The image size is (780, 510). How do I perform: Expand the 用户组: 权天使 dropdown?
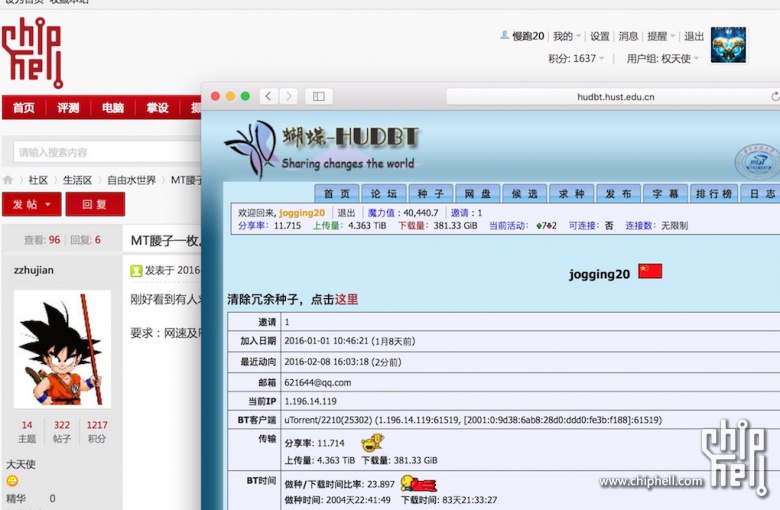tap(663, 59)
